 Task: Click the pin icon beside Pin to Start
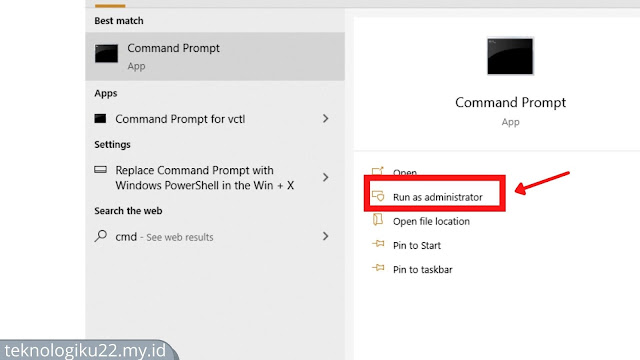[378, 244]
